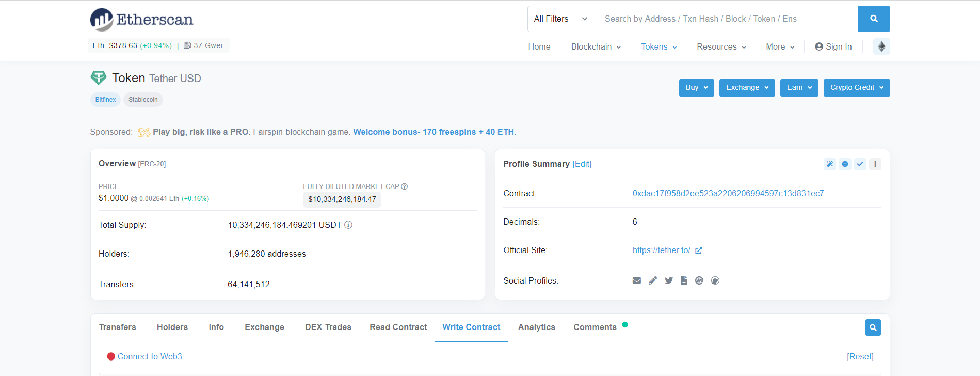Click the info icon next to Total Supply
The height and width of the screenshot is (376, 980).
point(348,225)
